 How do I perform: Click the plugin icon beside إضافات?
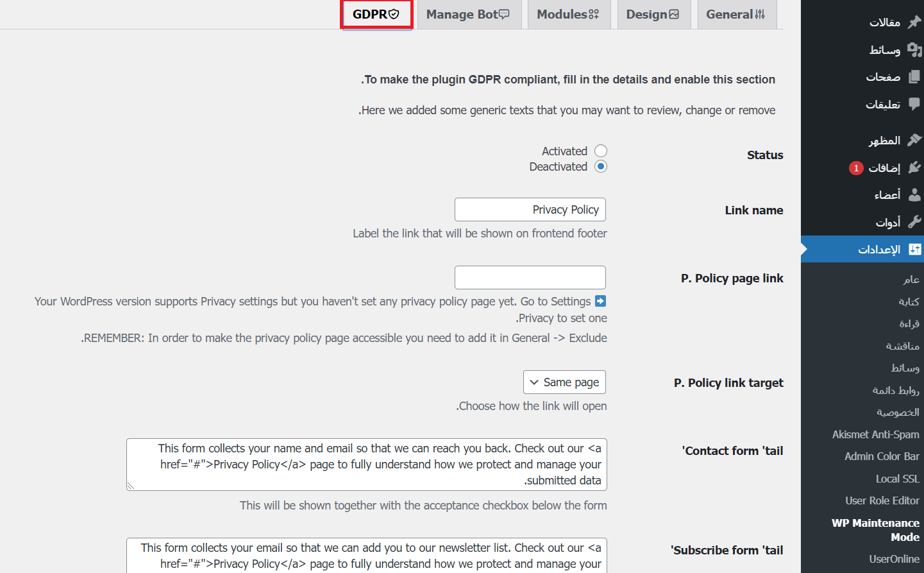pos(914,167)
